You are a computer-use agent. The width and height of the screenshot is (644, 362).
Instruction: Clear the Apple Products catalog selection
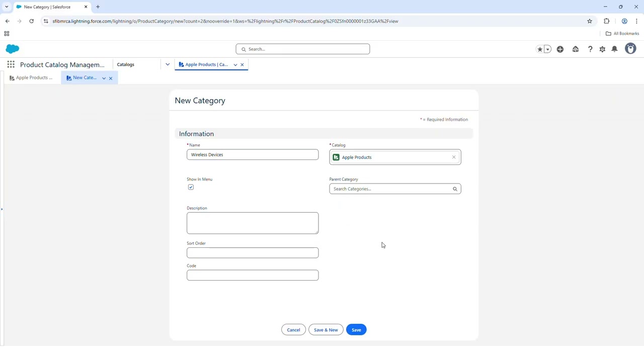(x=454, y=157)
